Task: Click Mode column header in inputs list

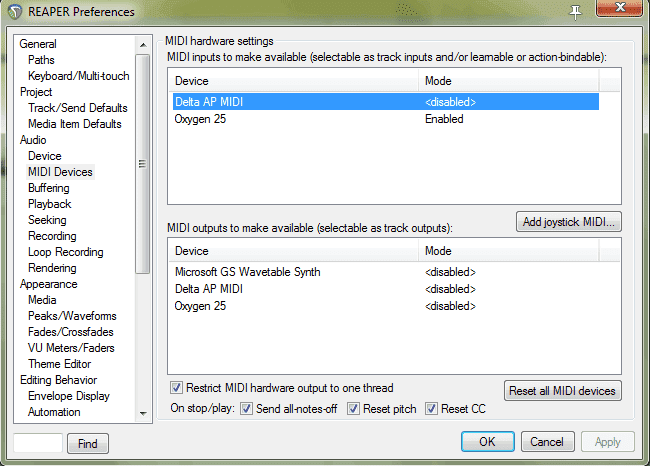Action: pos(509,81)
